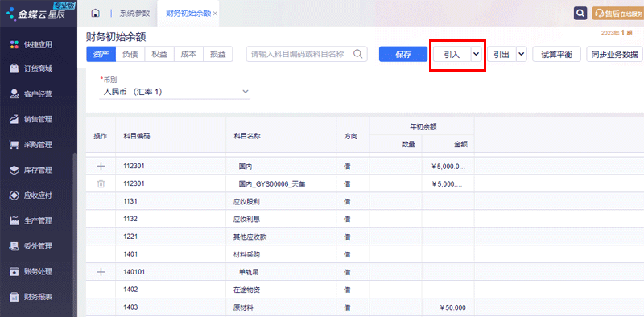Click the 引入 button

click(452, 55)
